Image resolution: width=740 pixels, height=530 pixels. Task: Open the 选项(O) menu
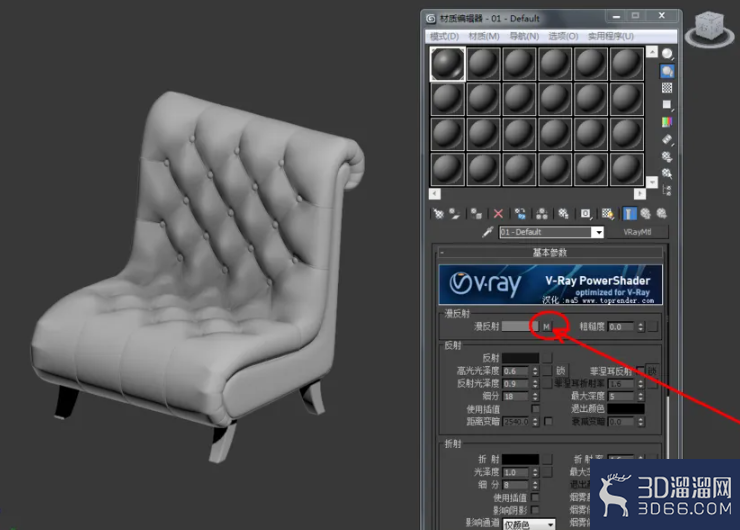pos(563,36)
